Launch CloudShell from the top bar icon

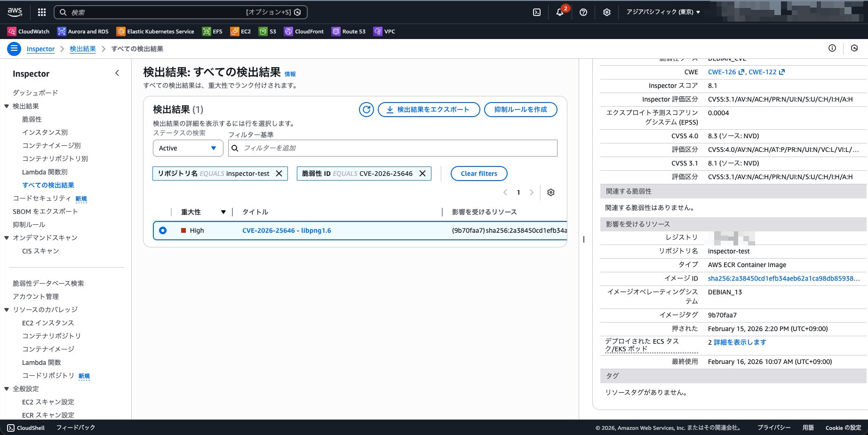[537, 12]
